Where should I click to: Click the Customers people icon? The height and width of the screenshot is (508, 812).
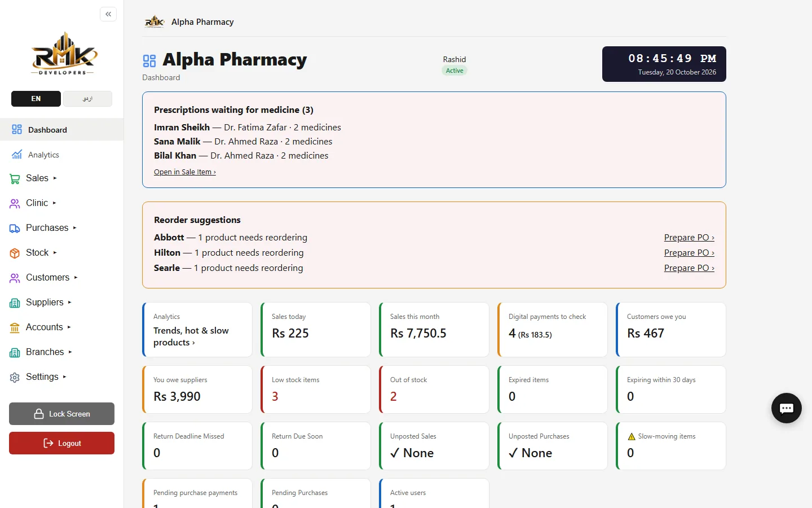(15, 278)
